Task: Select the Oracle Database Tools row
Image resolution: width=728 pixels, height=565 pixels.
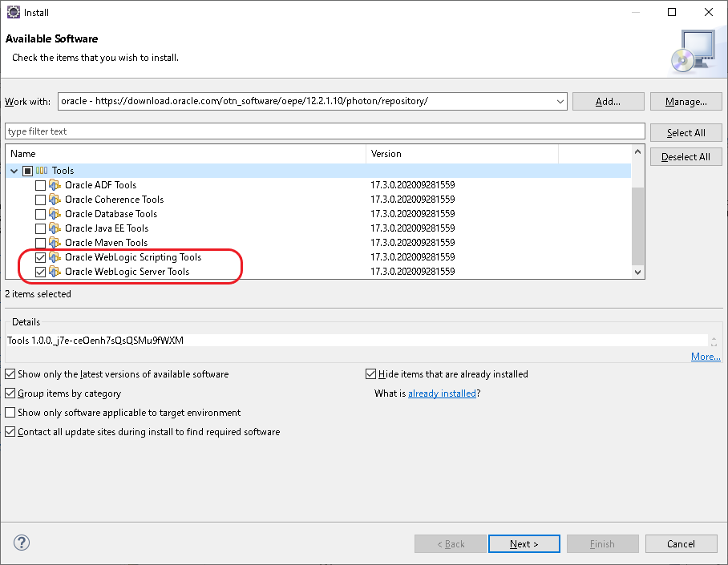Action: tap(318, 214)
